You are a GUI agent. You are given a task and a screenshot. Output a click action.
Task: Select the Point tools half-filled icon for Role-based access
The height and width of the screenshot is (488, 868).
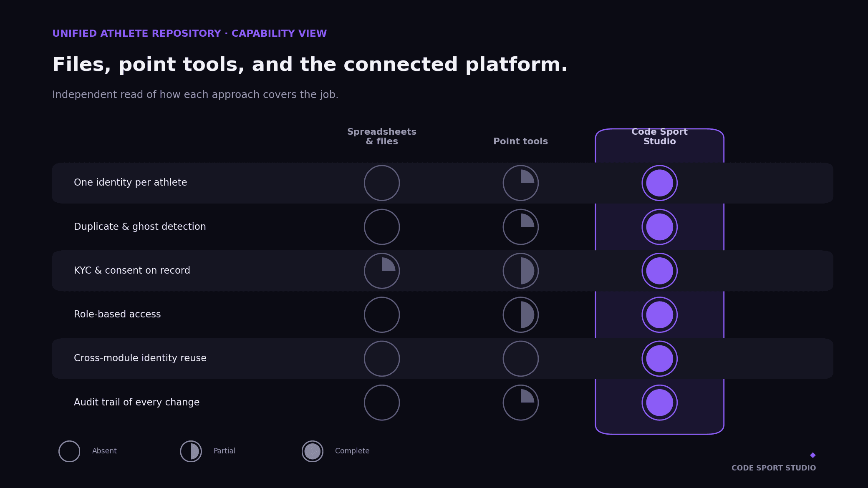[521, 315]
